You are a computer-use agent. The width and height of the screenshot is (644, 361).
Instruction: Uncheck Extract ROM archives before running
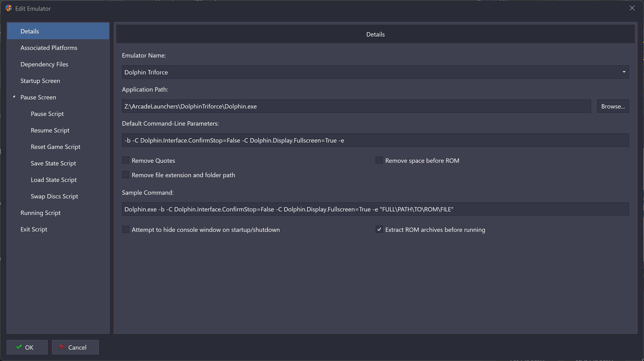coord(379,229)
